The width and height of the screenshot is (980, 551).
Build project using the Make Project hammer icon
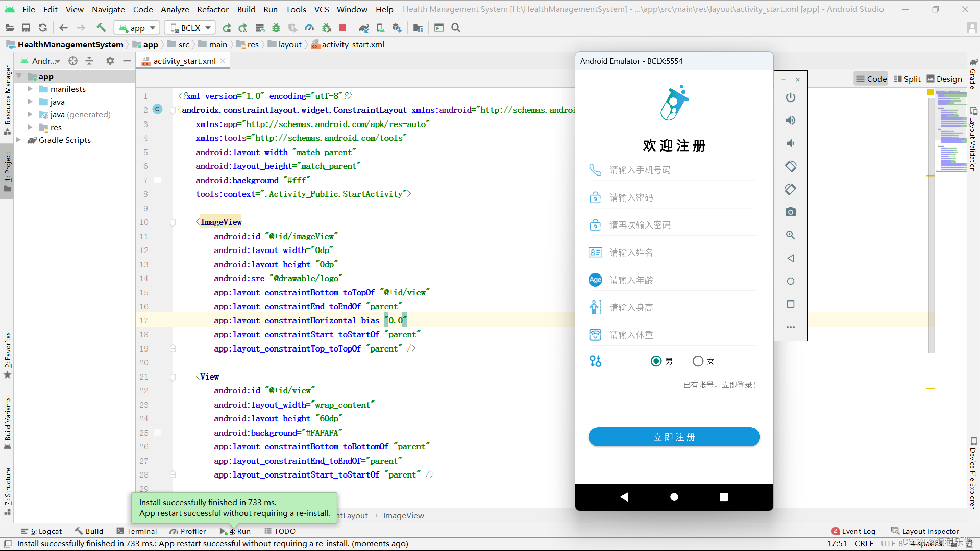101,28
